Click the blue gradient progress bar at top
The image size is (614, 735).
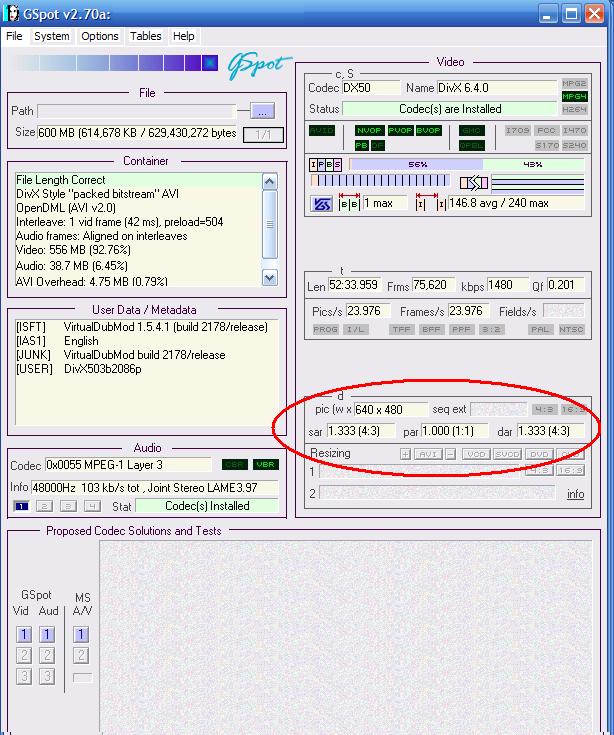pyautogui.click(x=116, y=63)
